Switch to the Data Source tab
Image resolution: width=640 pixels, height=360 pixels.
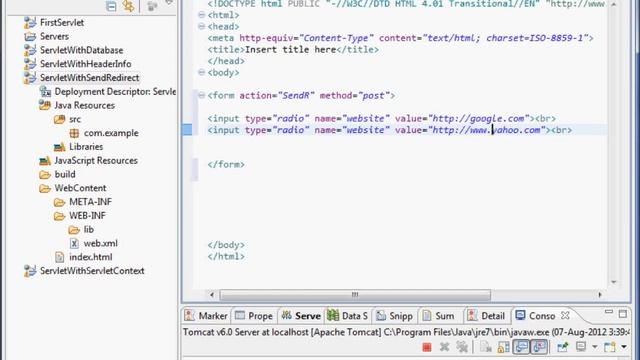tap(348, 316)
